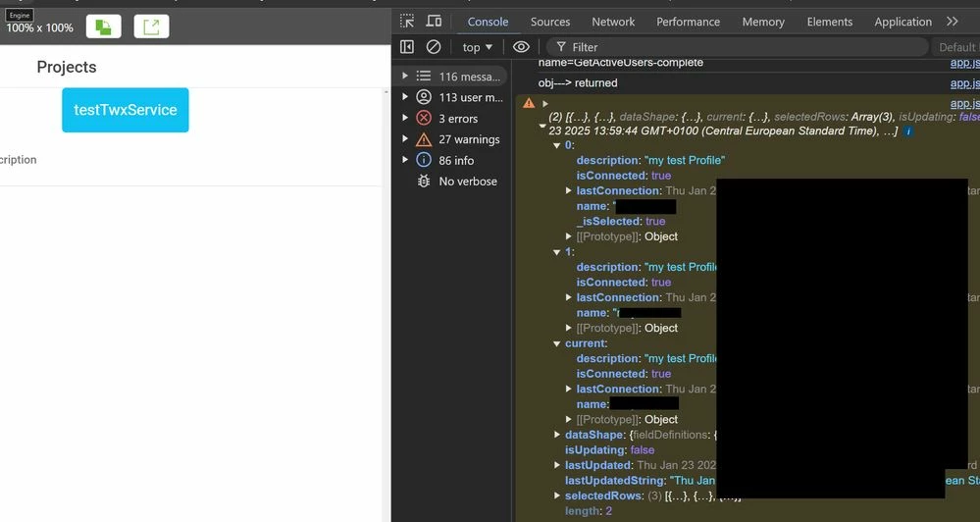Expand lastConnection under item 0

568,190
